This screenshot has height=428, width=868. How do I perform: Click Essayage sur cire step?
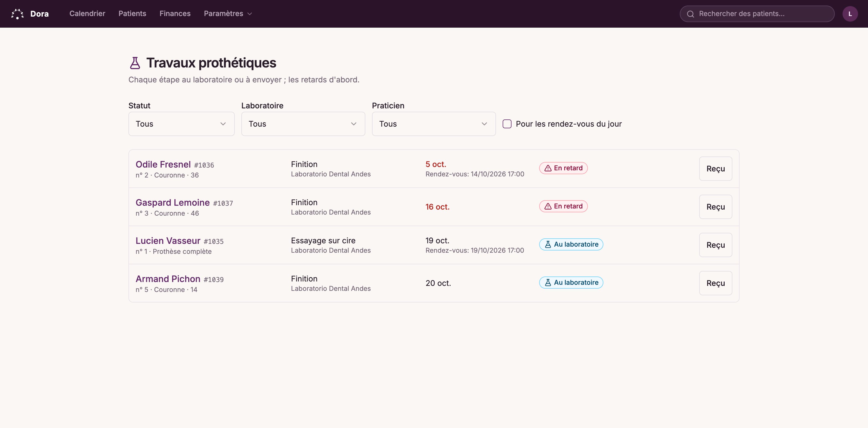[323, 241]
